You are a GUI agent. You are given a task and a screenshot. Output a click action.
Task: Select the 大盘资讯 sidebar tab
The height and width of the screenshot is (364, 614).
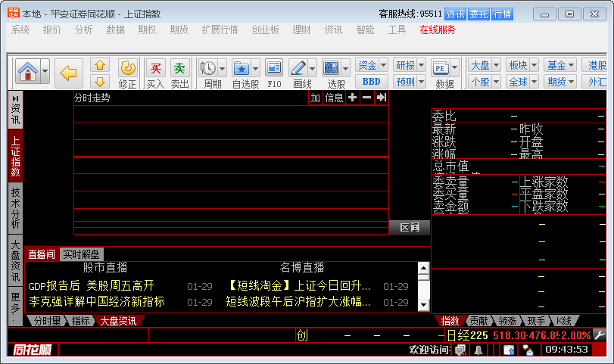pos(15,260)
